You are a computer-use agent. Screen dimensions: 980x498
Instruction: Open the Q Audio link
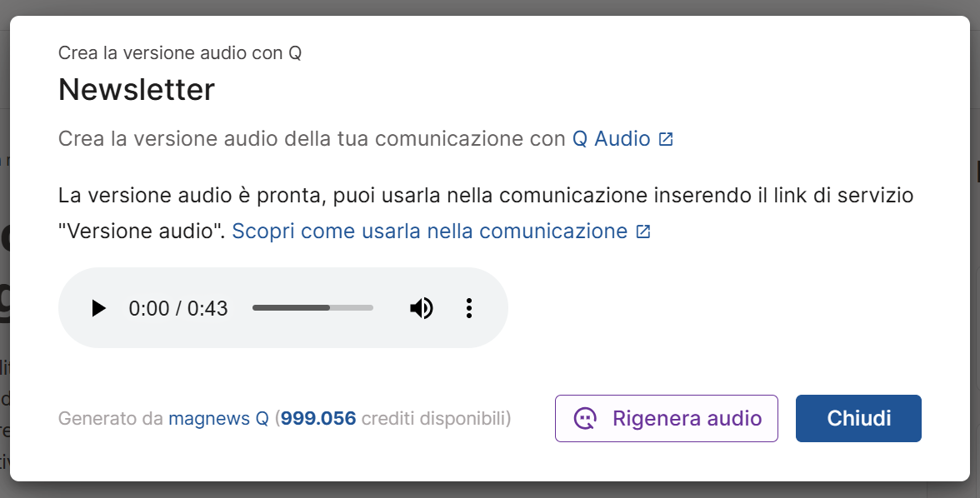611,138
